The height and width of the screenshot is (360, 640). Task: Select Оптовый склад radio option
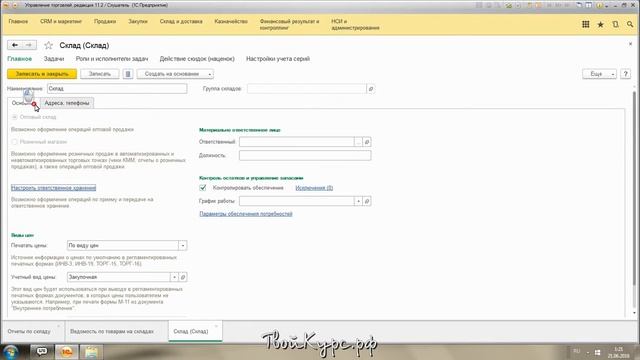coord(15,117)
